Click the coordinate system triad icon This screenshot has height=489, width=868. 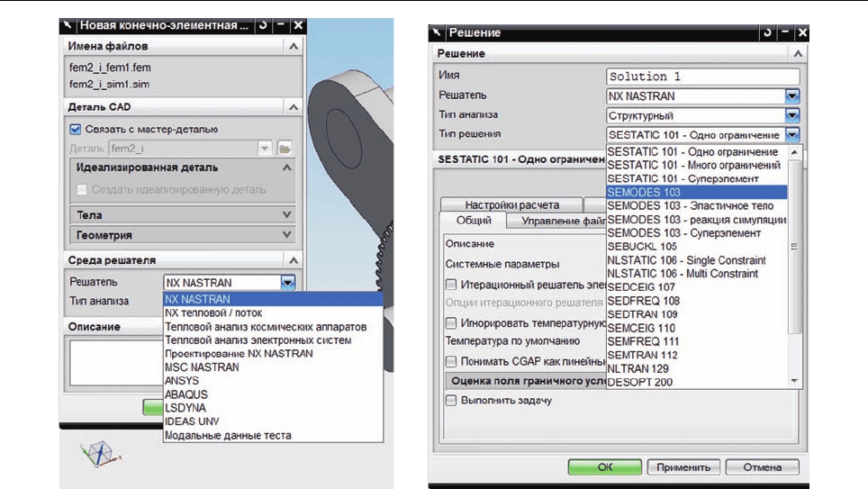tap(100, 454)
